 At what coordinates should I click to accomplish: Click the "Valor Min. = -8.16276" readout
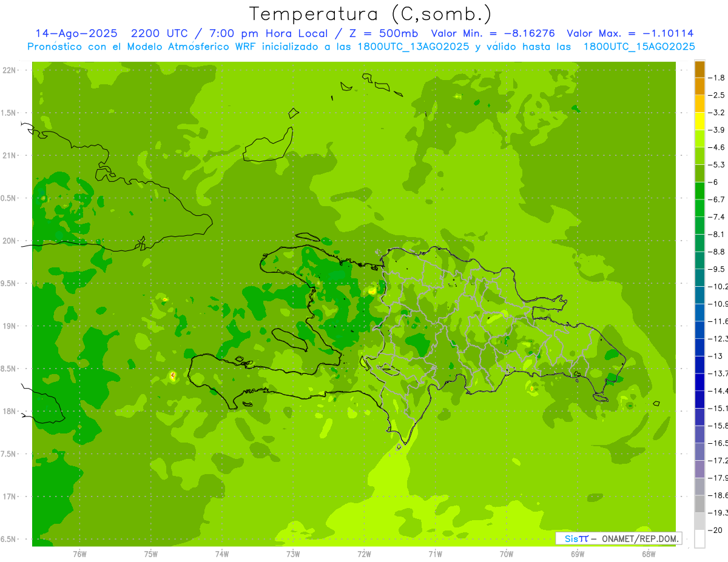click(493, 33)
